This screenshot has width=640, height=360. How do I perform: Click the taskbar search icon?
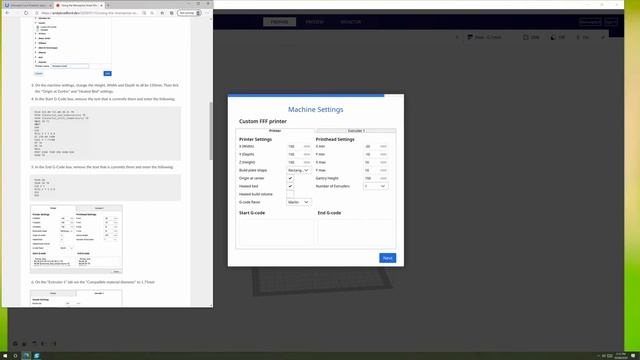point(16,356)
